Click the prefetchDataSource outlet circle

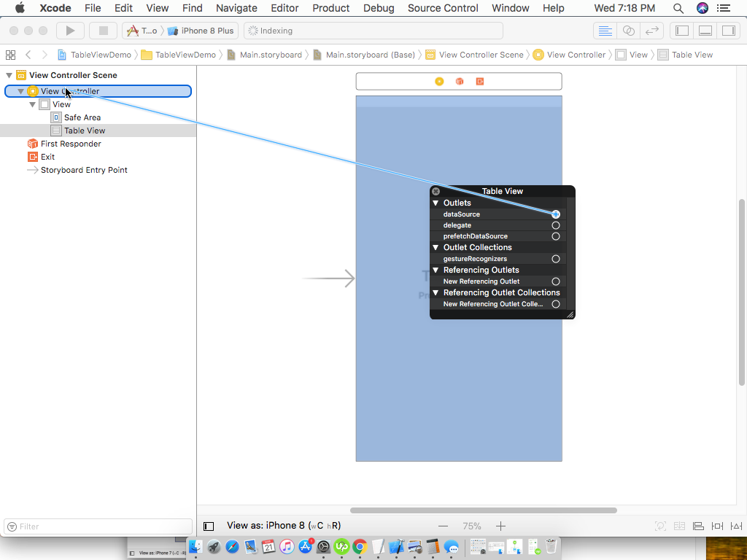pyautogui.click(x=555, y=236)
